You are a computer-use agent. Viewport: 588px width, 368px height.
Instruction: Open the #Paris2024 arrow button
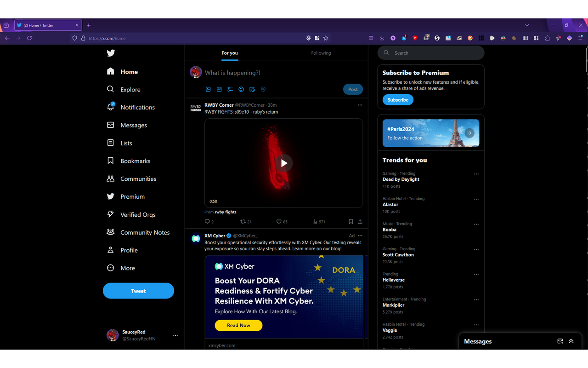pyautogui.click(x=469, y=133)
